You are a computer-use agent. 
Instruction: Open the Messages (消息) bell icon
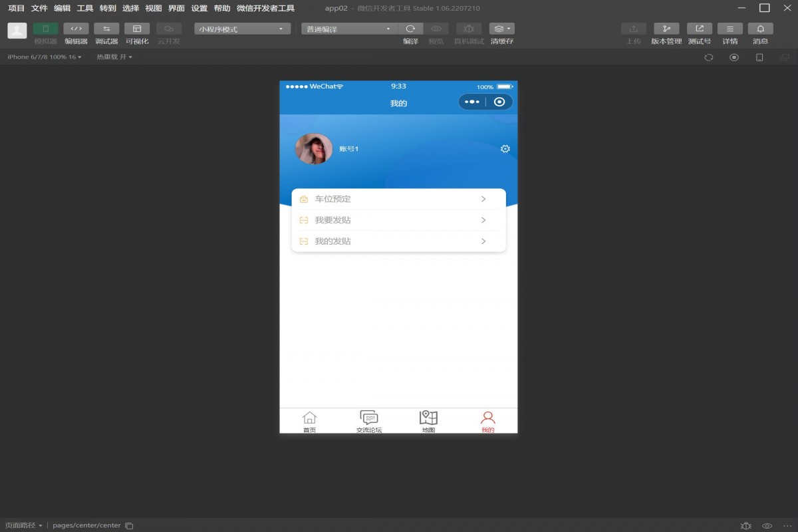760,29
